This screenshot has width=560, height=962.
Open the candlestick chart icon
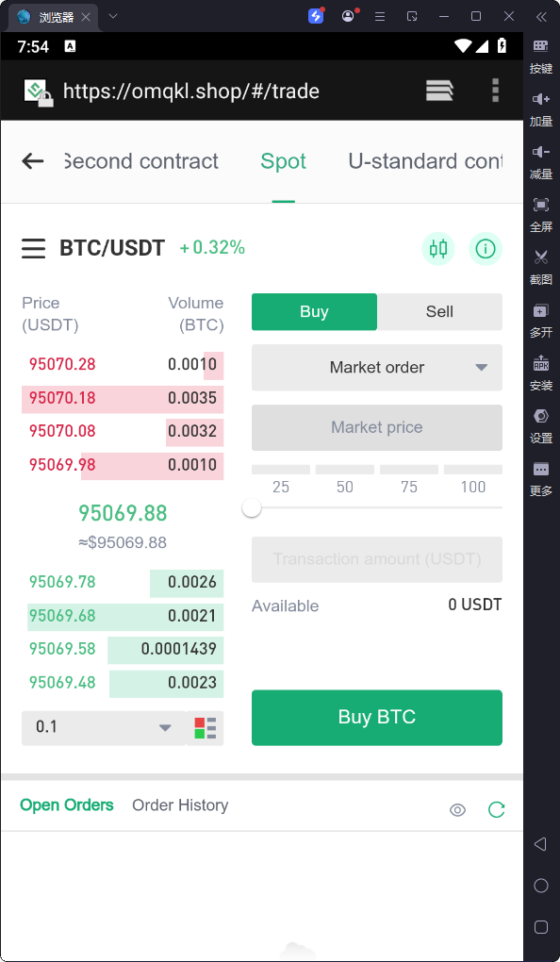pyautogui.click(x=438, y=249)
